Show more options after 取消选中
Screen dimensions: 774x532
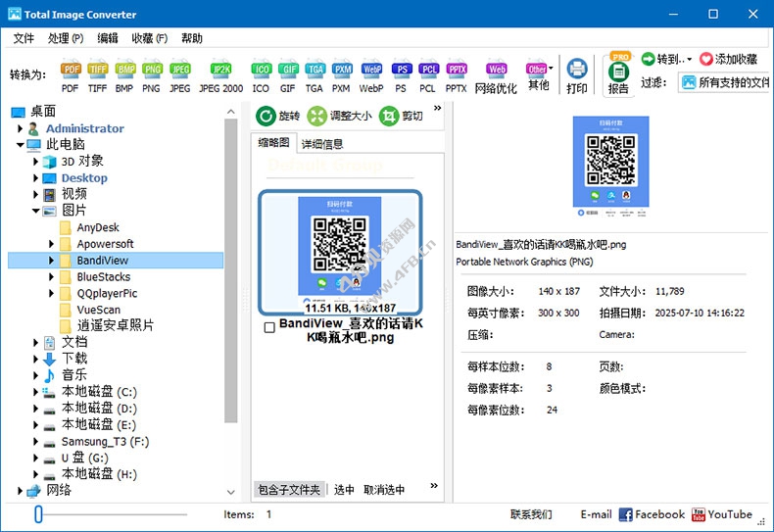pos(434,486)
